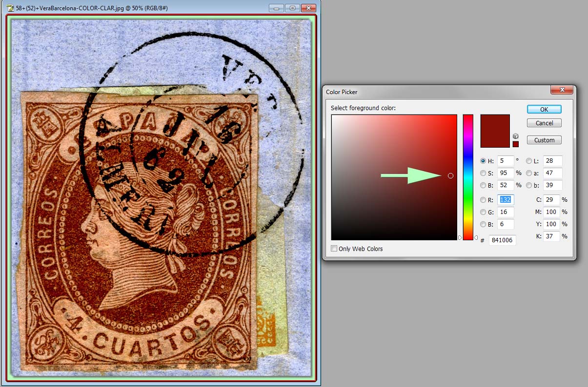The width and height of the screenshot is (588, 387).
Task: Click the green value field showing 16
Action: pyautogui.click(x=506, y=212)
